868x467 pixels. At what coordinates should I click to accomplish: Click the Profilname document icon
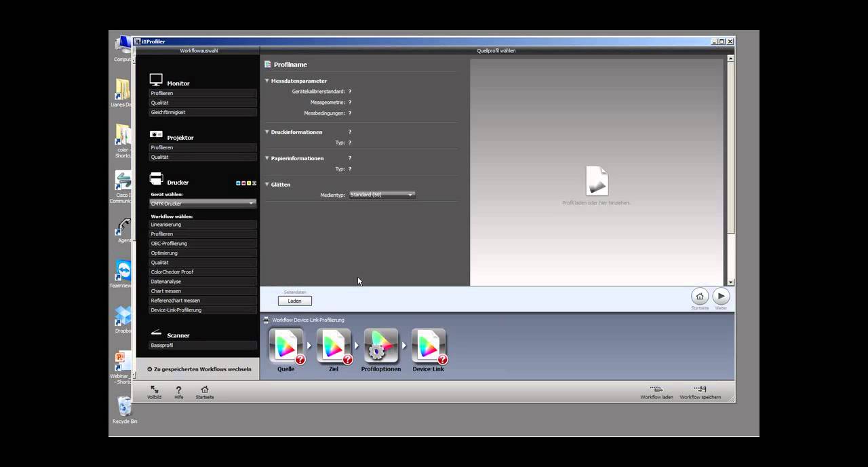coord(268,64)
